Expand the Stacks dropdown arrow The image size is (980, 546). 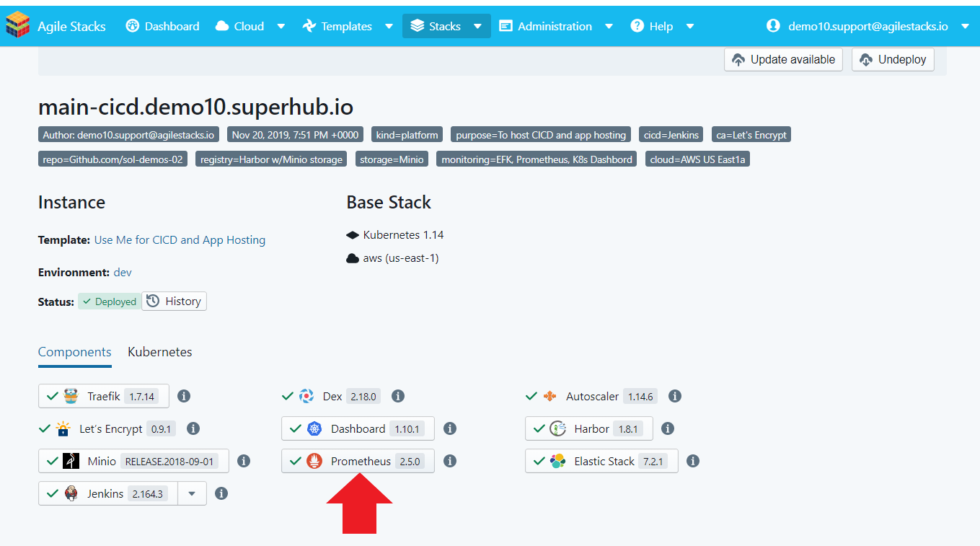(x=477, y=27)
